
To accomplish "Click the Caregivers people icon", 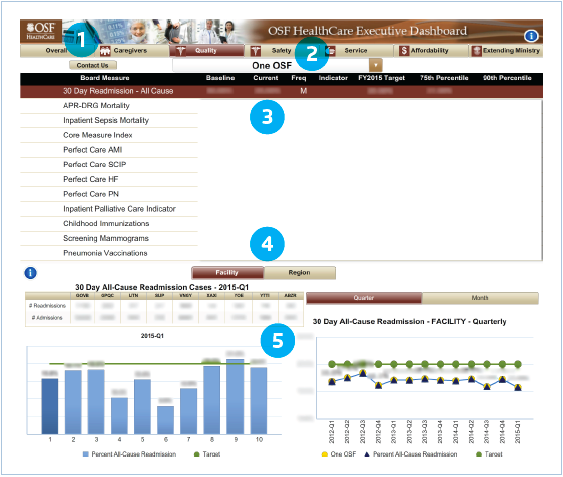I will click(x=105, y=51).
